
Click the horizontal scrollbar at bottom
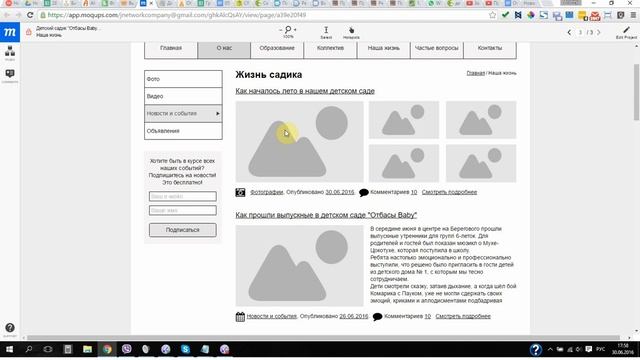(322, 338)
